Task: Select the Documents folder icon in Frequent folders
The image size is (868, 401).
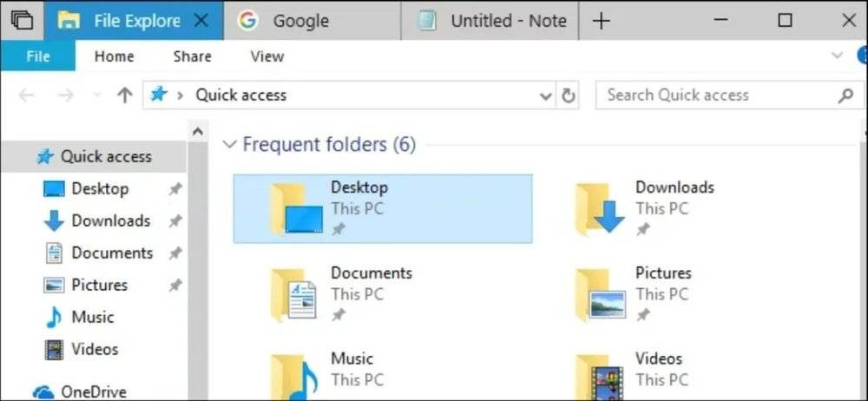Action: 294,294
